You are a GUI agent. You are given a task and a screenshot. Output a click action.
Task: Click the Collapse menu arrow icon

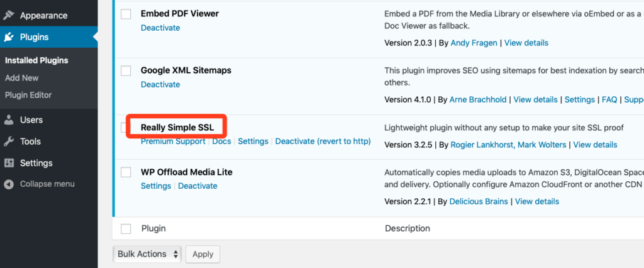[9, 184]
